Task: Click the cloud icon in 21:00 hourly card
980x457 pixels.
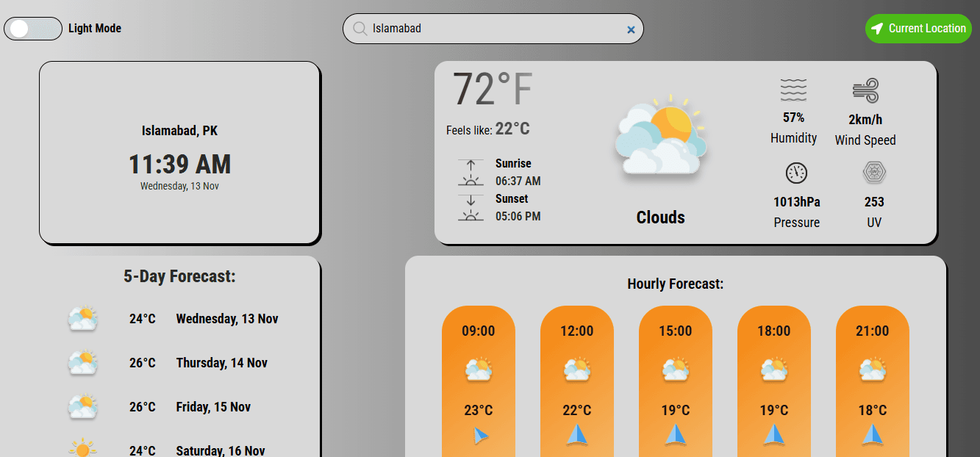Action: (873, 369)
